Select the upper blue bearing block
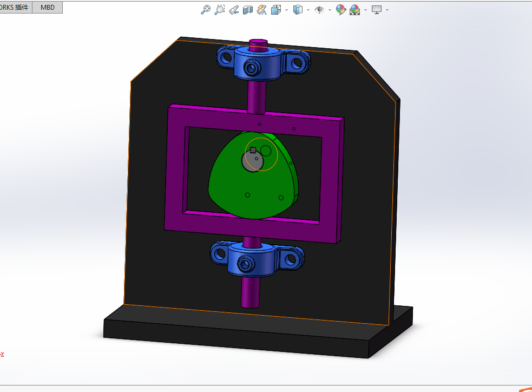Image resolution: width=532 pixels, height=392 pixels. [263, 63]
